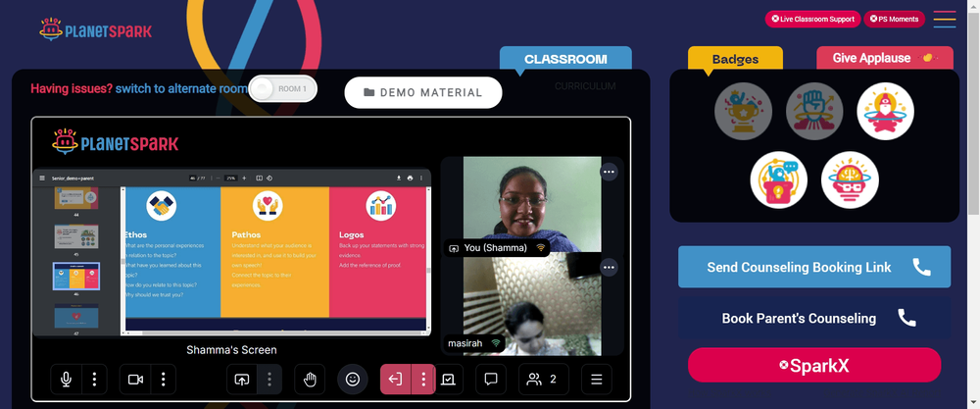Open the emoji reactions smiley button
Screen dimensions: 980x409
[x=353, y=379]
